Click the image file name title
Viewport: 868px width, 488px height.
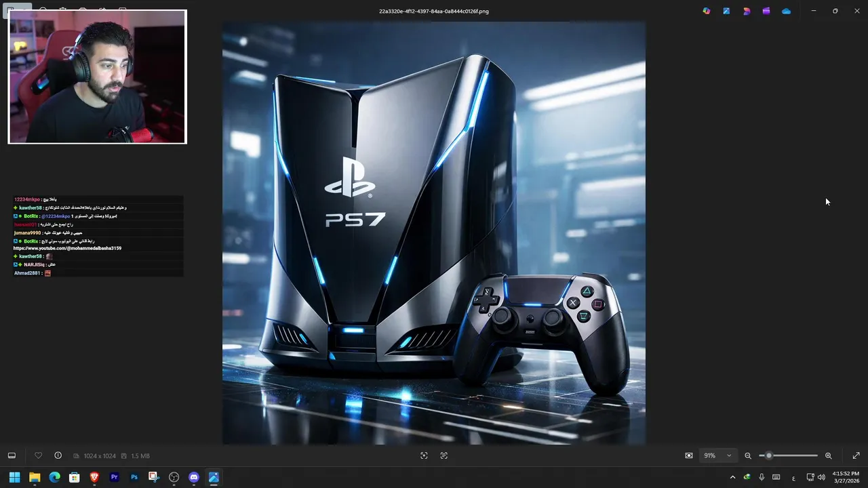click(x=434, y=11)
